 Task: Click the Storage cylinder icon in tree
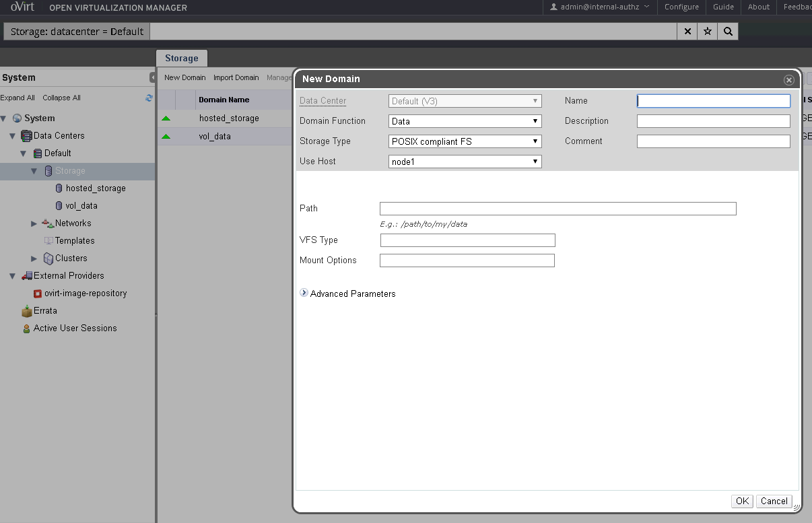(48, 171)
